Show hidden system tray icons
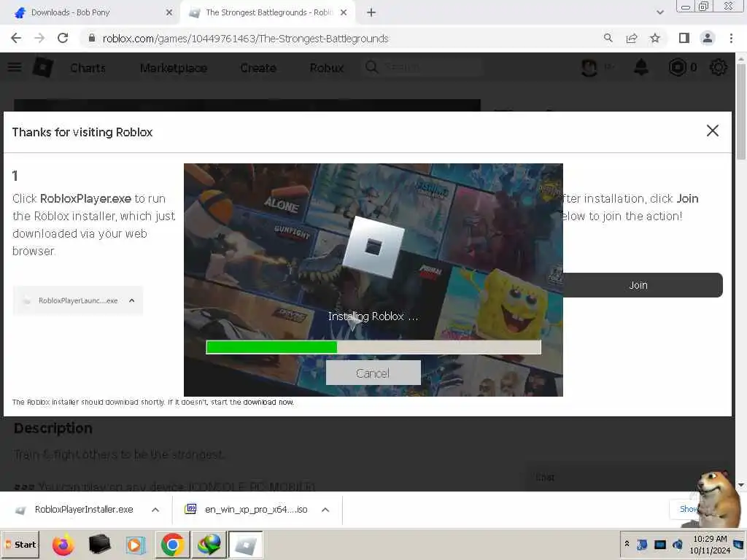The image size is (747, 560). [627, 544]
